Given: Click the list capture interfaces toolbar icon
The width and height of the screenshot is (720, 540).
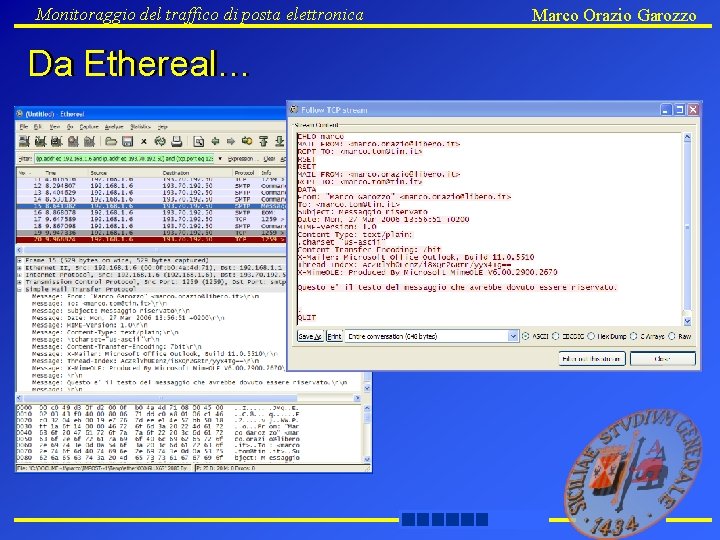Looking at the screenshot, I should (24, 141).
